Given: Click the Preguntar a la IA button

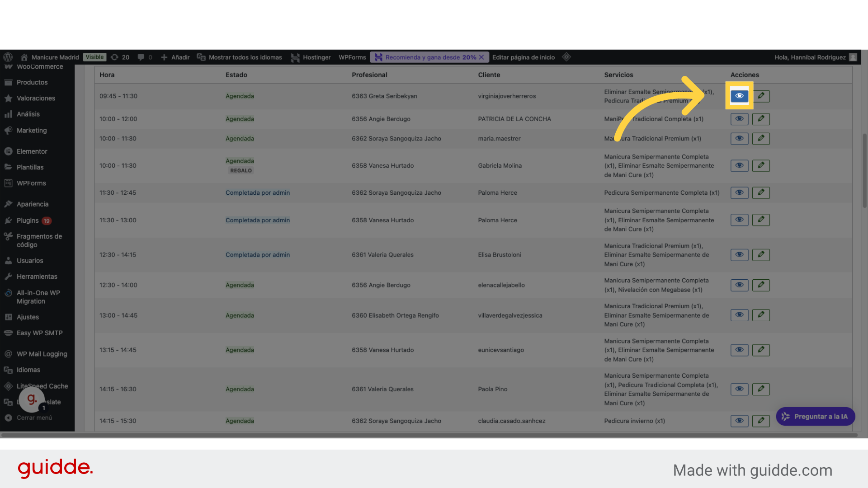Looking at the screenshot, I should pyautogui.click(x=815, y=417).
